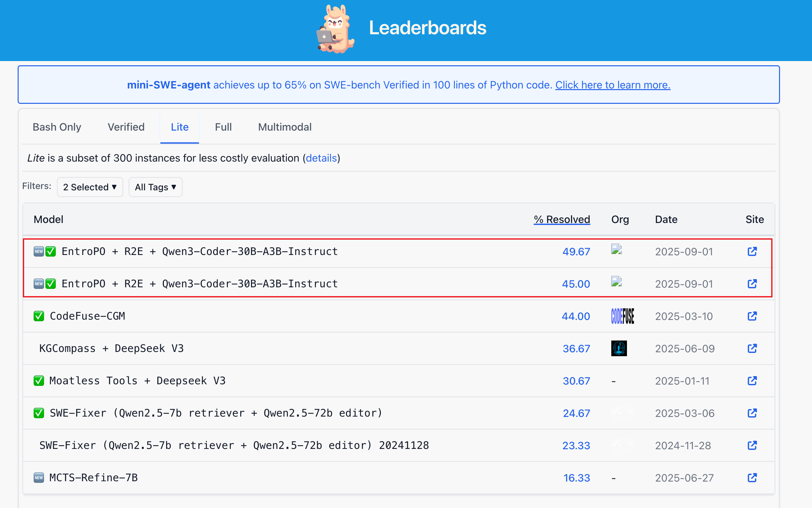Screen dimensions: 812x508
Task: Click the 'Moatless Tools + Deepseek V3' model name
Action: (x=137, y=381)
